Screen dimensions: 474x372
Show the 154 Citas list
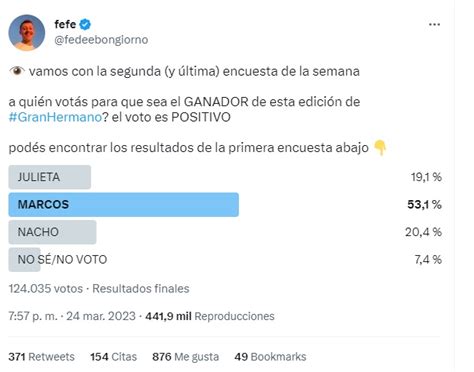tap(114, 357)
